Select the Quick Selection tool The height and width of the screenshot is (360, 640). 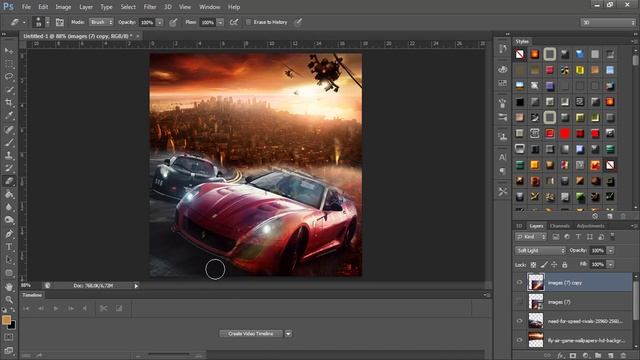pos(9,89)
